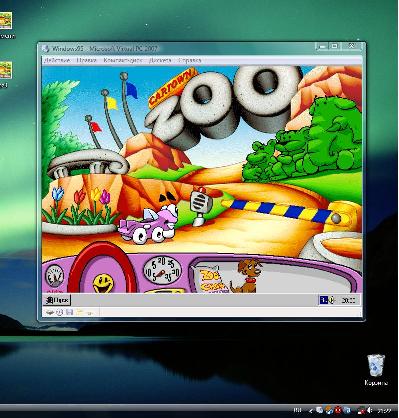The image size is (399, 418).
Task: Open the Компакт-диск menu
Action: pos(123,60)
